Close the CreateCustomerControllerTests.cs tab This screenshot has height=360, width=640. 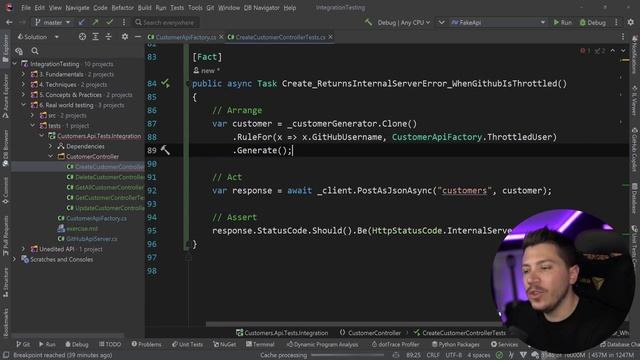click(x=330, y=37)
